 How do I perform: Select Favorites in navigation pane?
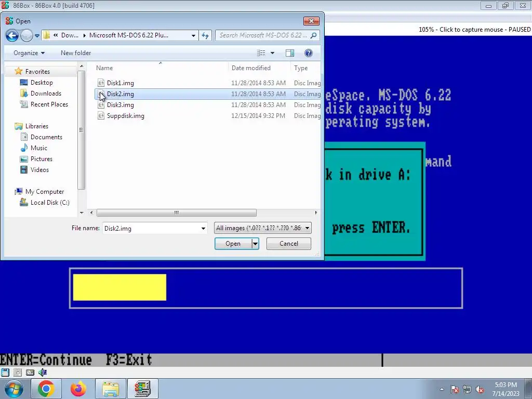click(x=37, y=72)
